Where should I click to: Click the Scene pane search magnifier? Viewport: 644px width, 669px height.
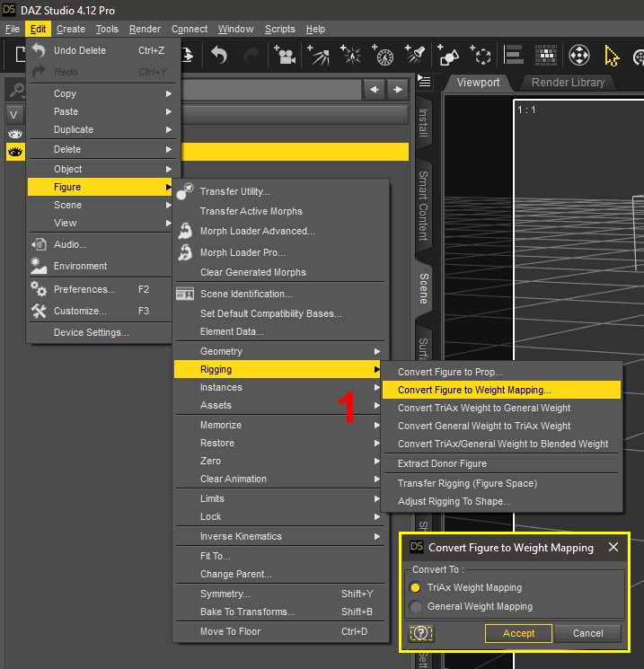coord(17,90)
